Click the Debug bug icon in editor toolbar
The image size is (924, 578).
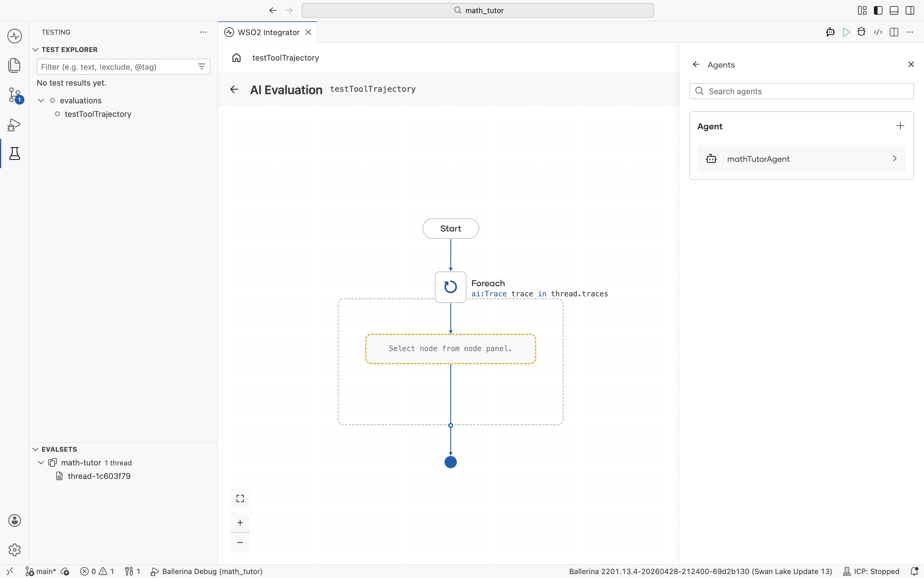tap(861, 32)
